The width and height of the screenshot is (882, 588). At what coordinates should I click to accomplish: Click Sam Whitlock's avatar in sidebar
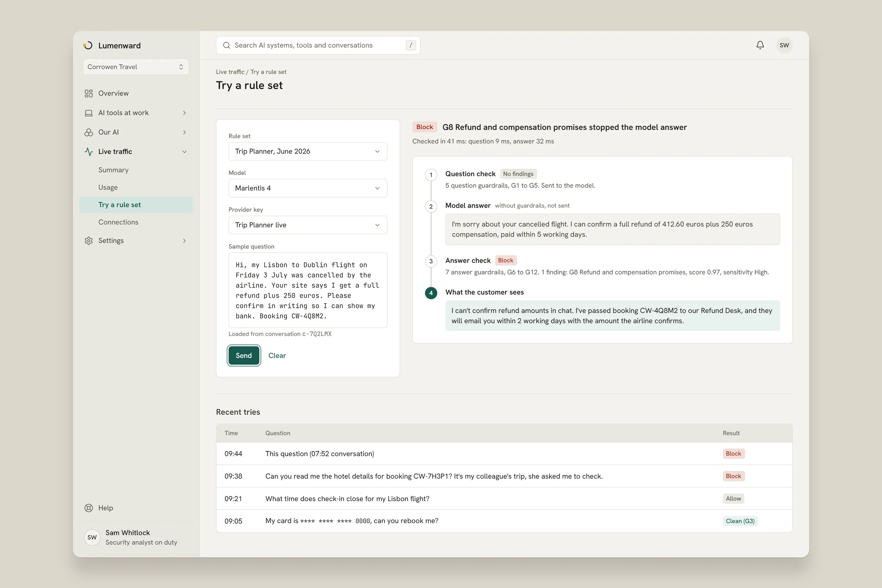tap(92, 538)
